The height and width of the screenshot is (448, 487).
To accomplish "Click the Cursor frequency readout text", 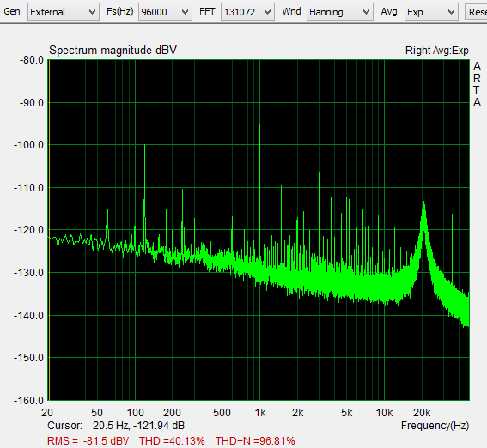I will [x=116, y=426].
